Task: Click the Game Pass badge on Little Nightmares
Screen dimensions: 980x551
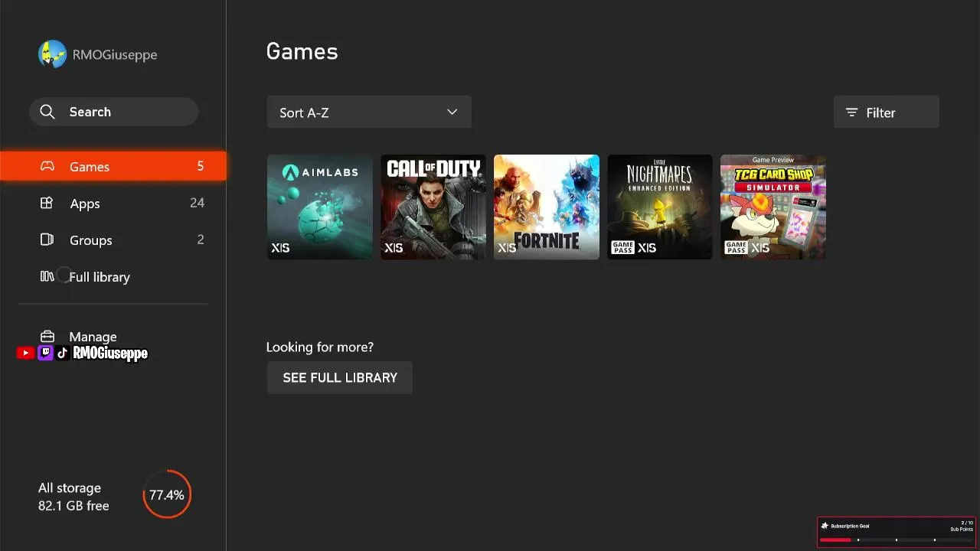Action: 622,248
